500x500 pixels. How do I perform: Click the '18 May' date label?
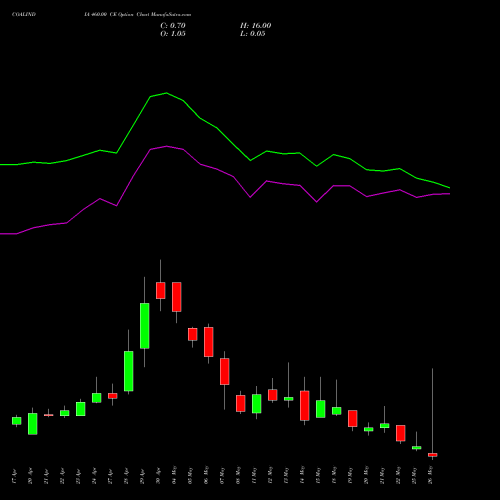334,475
